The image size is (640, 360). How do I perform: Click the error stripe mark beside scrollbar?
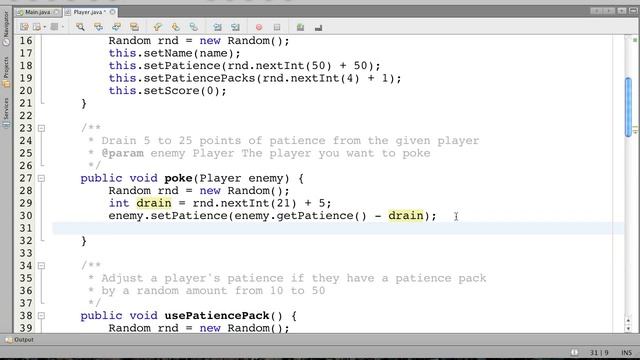click(636, 130)
